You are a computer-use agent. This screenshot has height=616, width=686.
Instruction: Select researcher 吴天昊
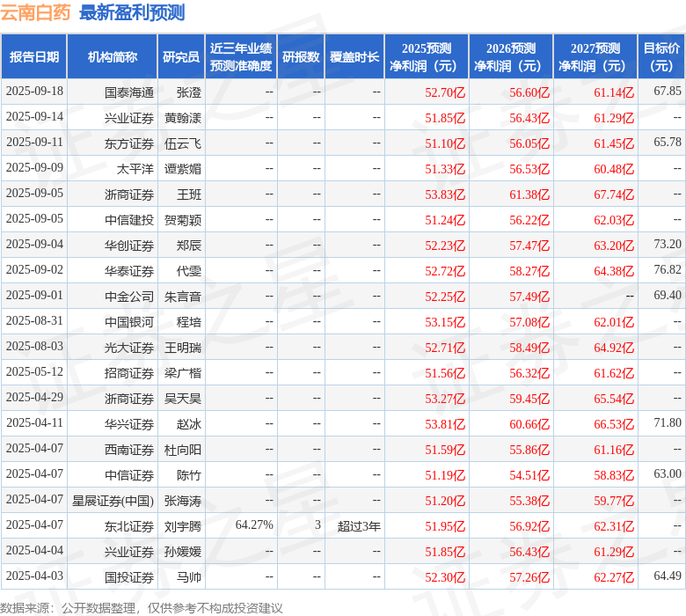(183, 399)
